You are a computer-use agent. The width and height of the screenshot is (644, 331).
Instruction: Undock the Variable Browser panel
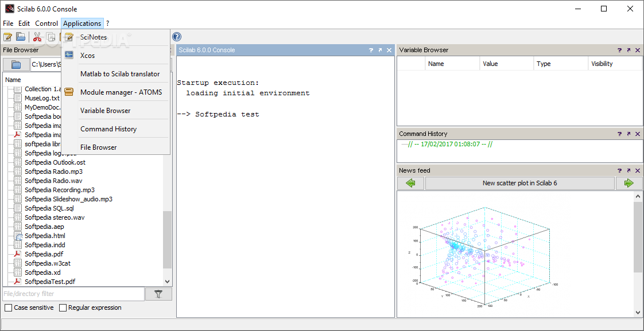point(629,50)
